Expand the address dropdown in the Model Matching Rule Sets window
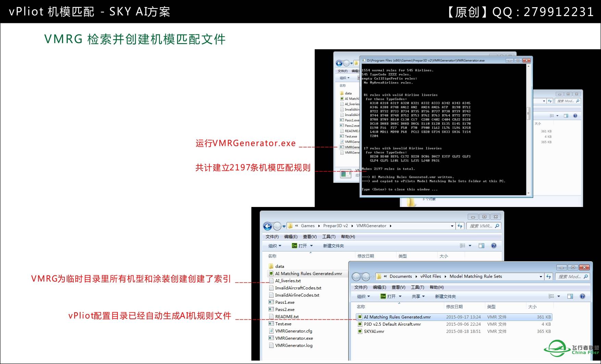 click(x=541, y=276)
